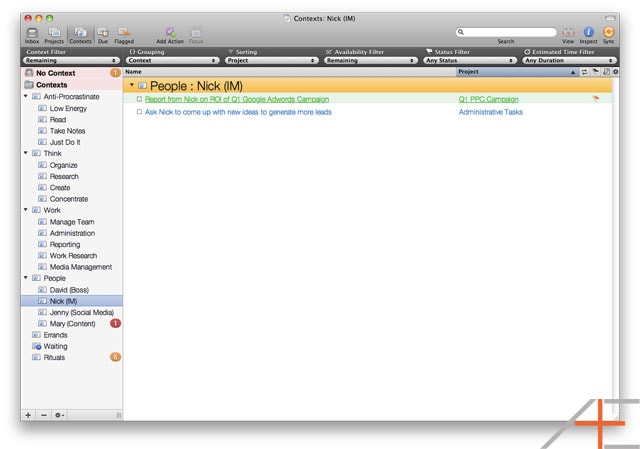Collapse the Anti-Procrastinate context group
Image resolution: width=640 pixels, height=449 pixels.
(x=26, y=96)
